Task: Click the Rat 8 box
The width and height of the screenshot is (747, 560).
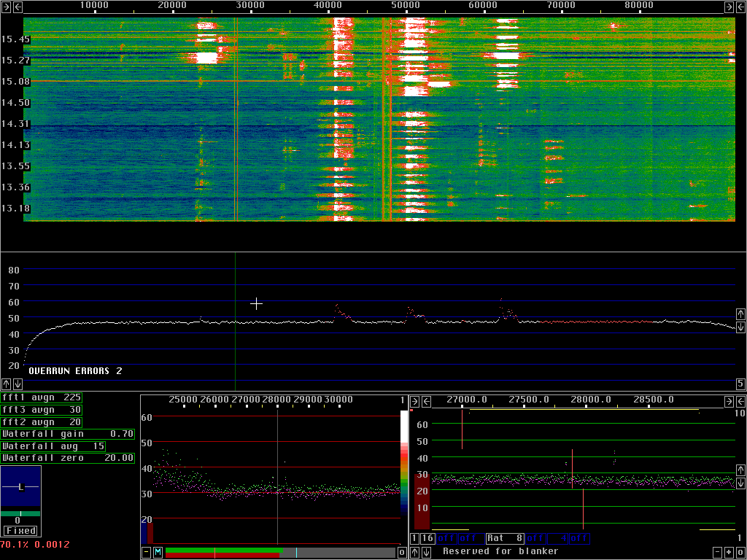Action: pyautogui.click(x=505, y=539)
